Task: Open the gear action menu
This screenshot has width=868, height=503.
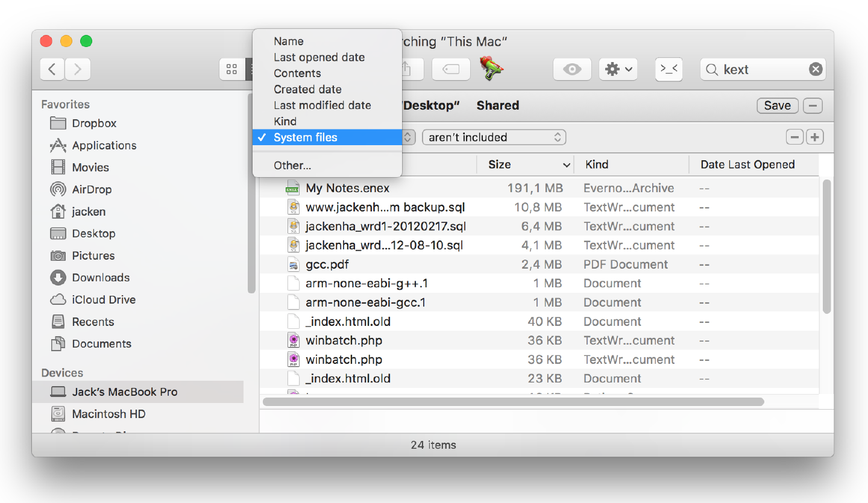Action: pyautogui.click(x=618, y=69)
